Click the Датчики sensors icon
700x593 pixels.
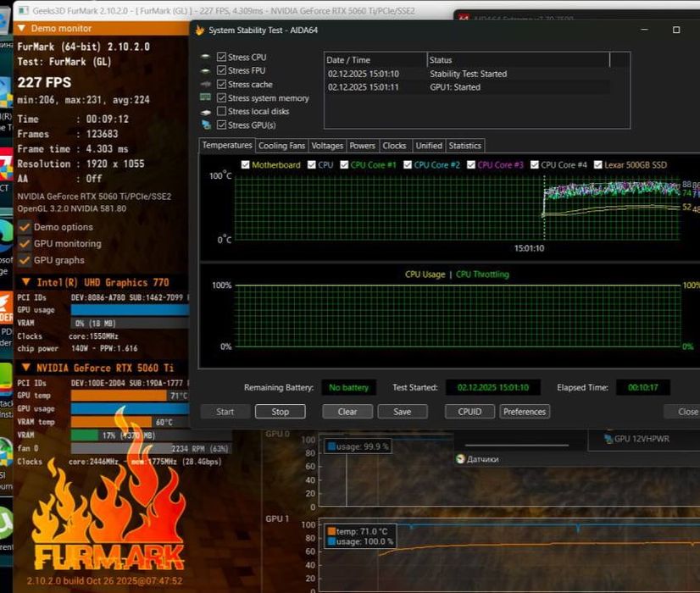click(461, 458)
